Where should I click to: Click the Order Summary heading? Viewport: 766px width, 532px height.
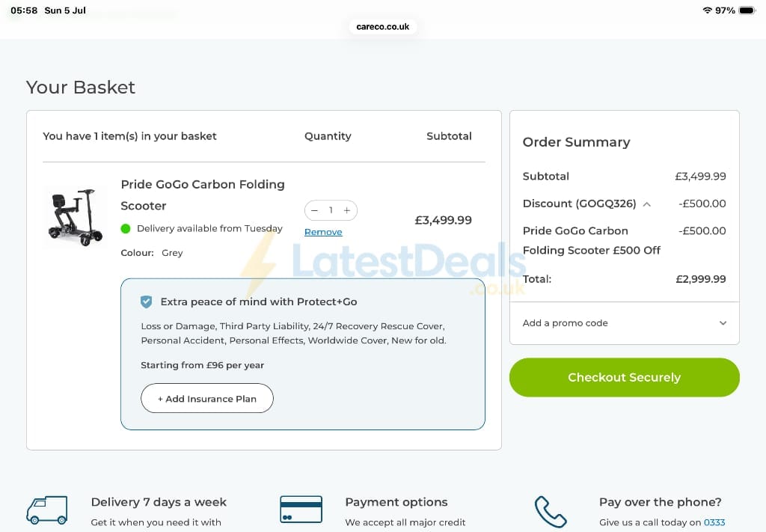coord(577,142)
